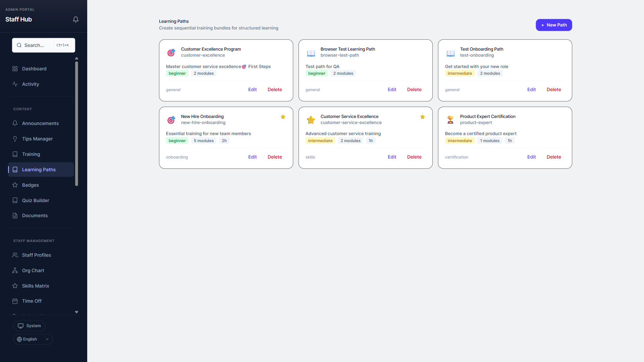
Task: Open the Badges menu item
Action: [x=31, y=185]
